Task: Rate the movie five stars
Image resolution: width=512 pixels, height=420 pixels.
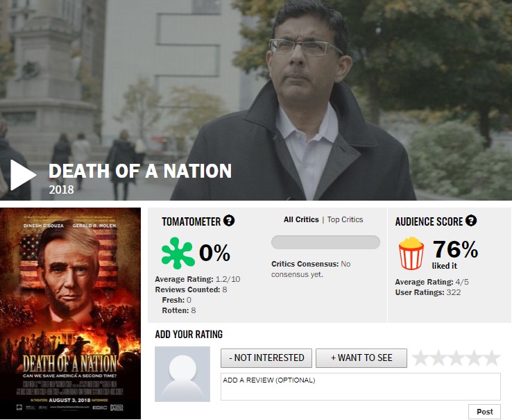Action: pyautogui.click(x=492, y=358)
